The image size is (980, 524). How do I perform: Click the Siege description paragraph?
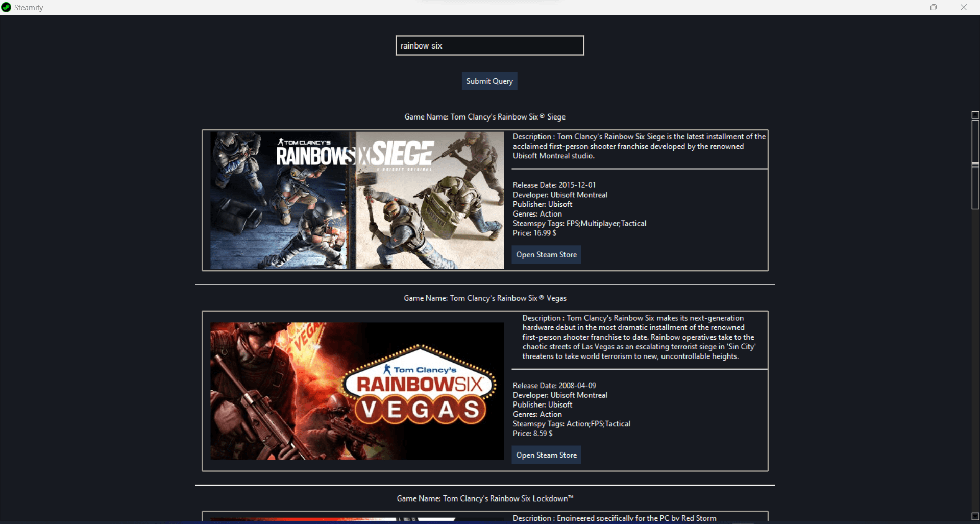coord(639,147)
